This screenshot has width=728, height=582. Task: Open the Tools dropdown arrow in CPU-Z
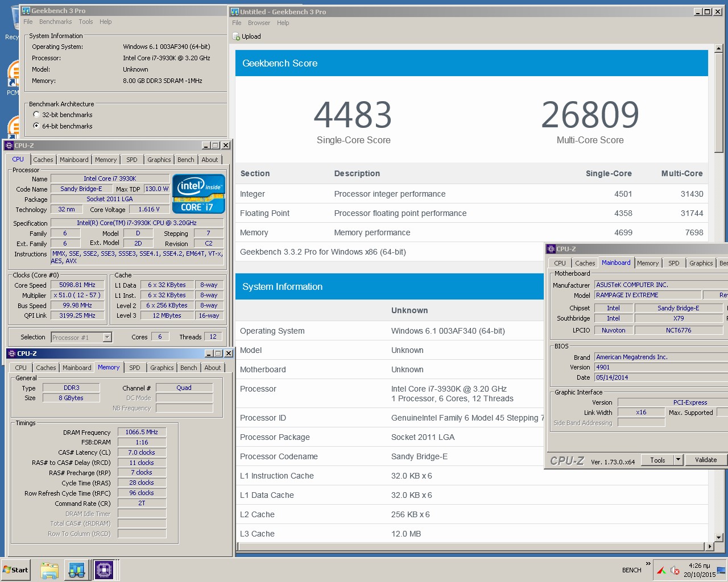pyautogui.click(x=678, y=460)
